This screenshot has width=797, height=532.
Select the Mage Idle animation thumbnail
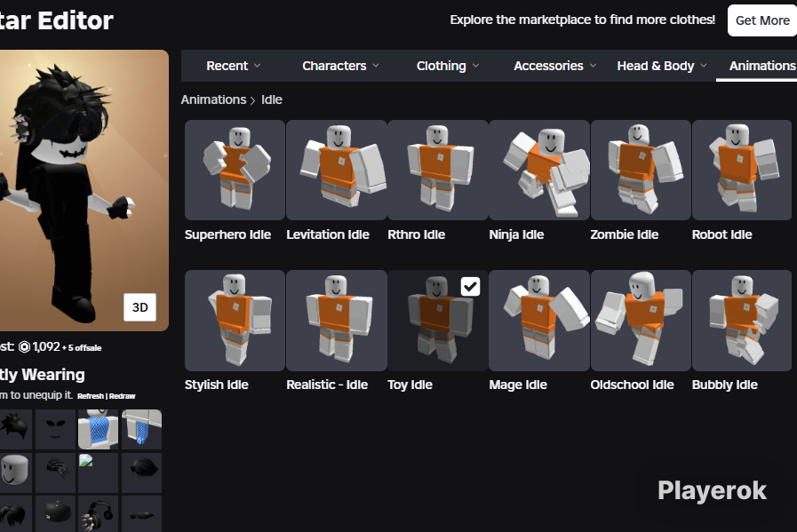[539, 320]
